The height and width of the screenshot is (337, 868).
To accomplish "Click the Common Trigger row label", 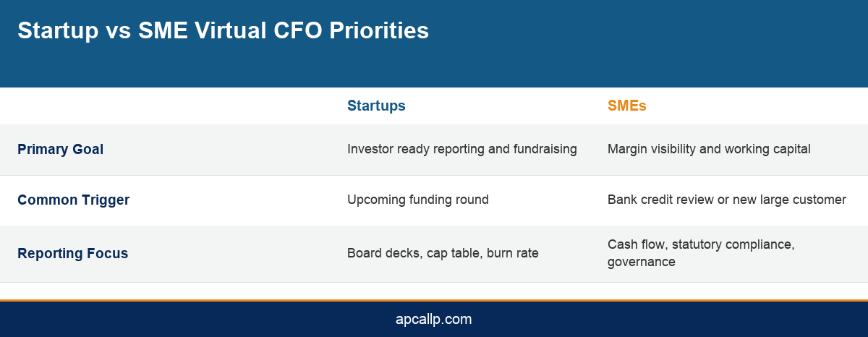I will pyautogui.click(x=73, y=200).
